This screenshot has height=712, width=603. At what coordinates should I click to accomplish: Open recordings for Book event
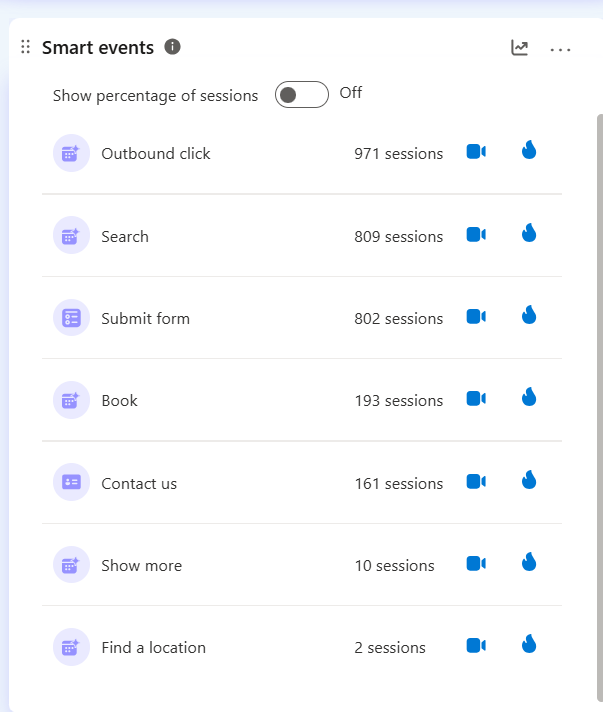click(x=476, y=399)
